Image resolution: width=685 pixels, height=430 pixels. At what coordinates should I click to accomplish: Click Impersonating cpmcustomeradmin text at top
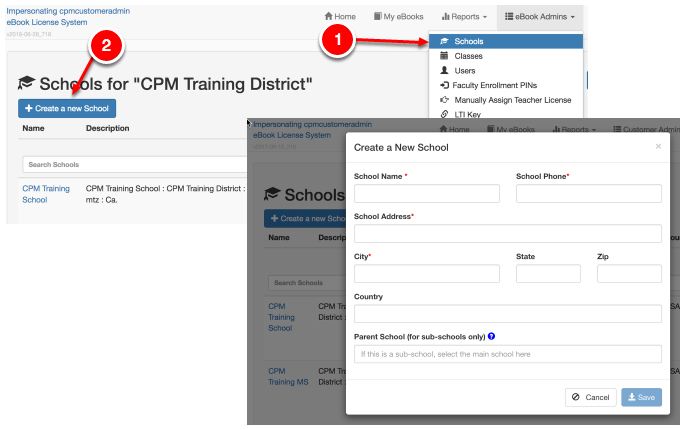(x=68, y=11)
